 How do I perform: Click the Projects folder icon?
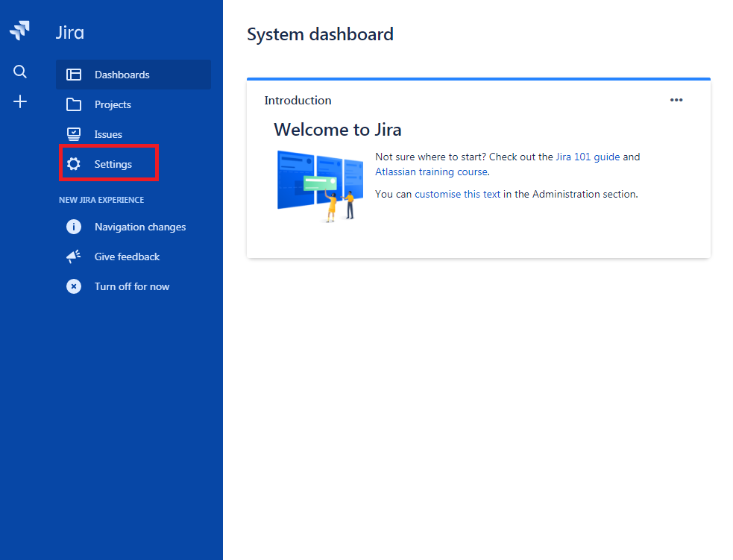(73, 104)
